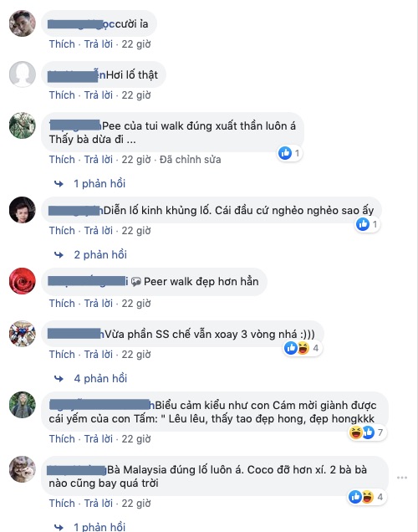Click reply arrow icon beside '4 phản hồi'
Viewport: 418px width, 532px height.
(x=59, y=378)
